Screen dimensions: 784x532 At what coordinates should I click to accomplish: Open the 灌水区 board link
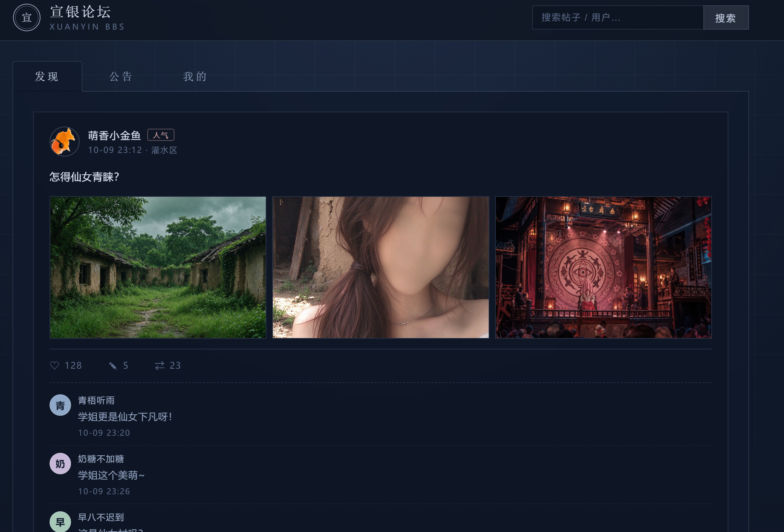164,150
